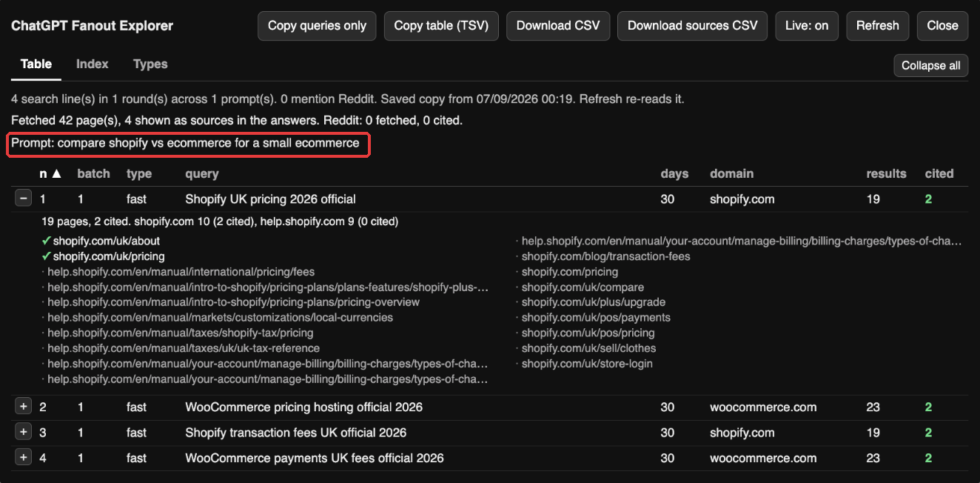Switch to the Index tab
The image size is (980, 483).
(93, 64)
